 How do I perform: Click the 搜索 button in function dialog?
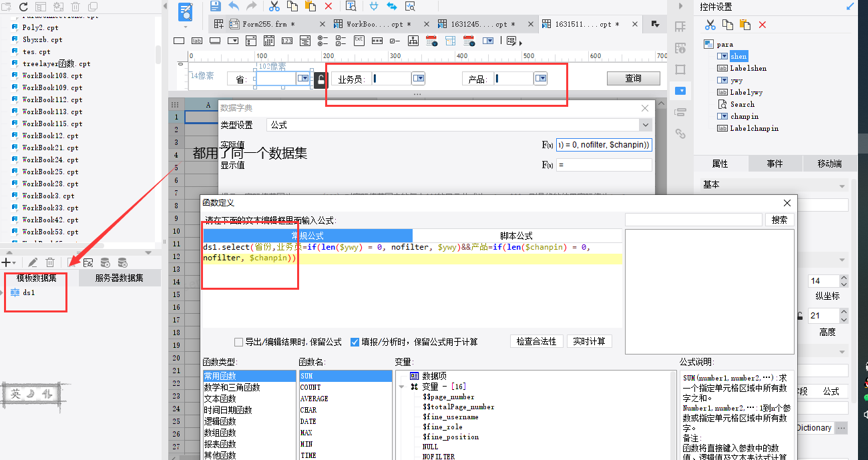click(779, 220)
